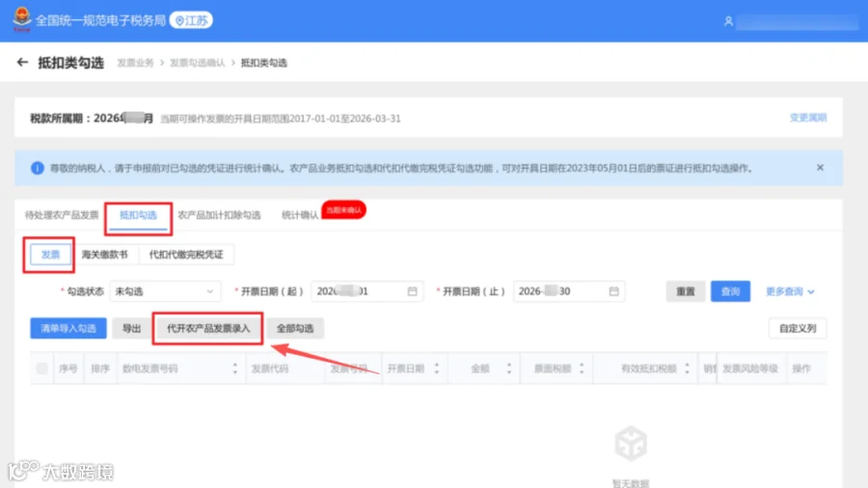Open 农产品加计扣除勾选 tab
Viewport: 868px width, 488px height.
pos(219,215)
